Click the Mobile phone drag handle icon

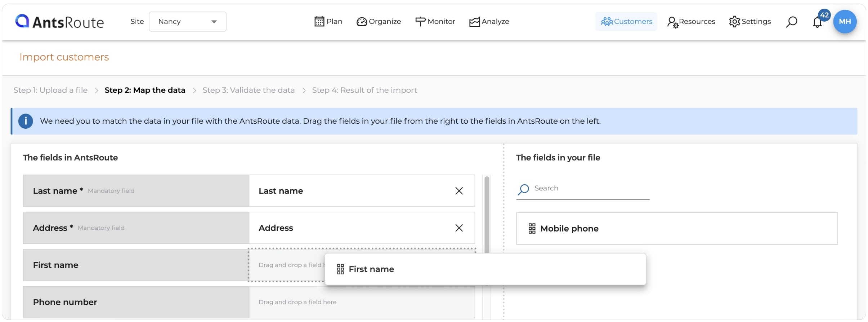pyautogui.click(x=532, y=229)
